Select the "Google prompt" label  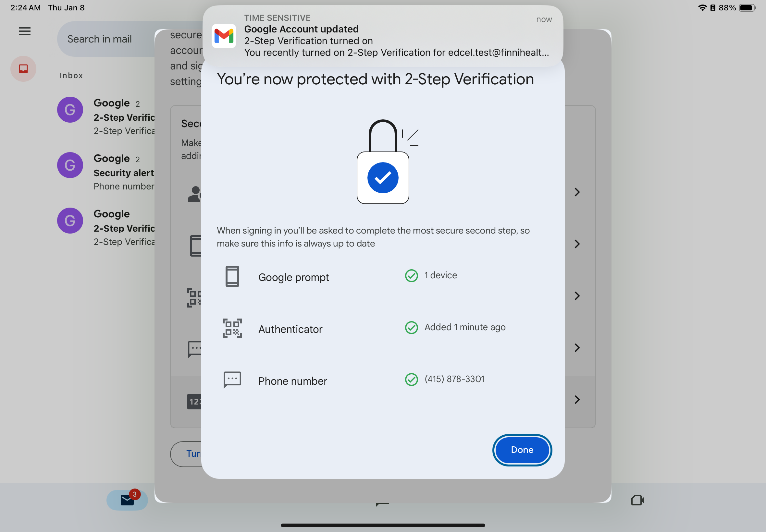pos(293,277)
